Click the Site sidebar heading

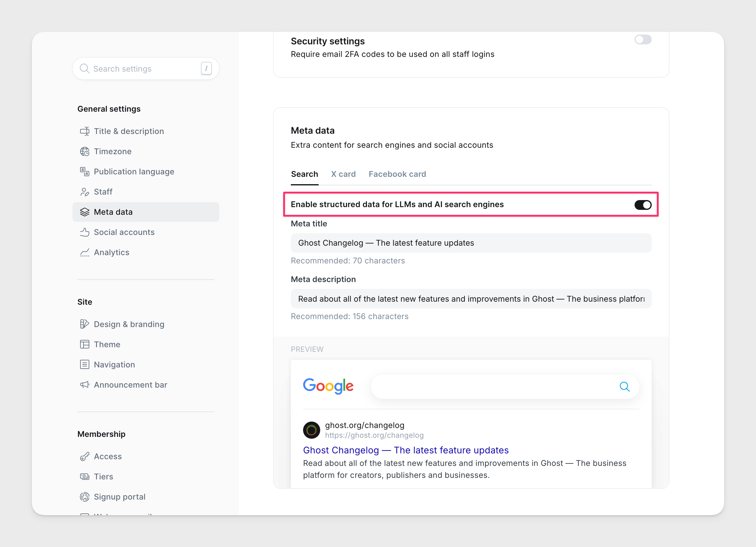coord(85,302)
